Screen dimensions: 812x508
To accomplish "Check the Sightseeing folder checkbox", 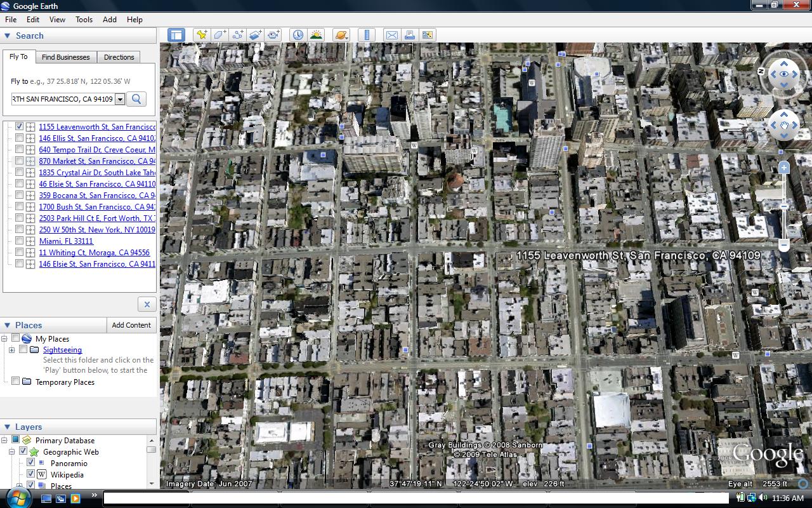I will tap(23, 350).
